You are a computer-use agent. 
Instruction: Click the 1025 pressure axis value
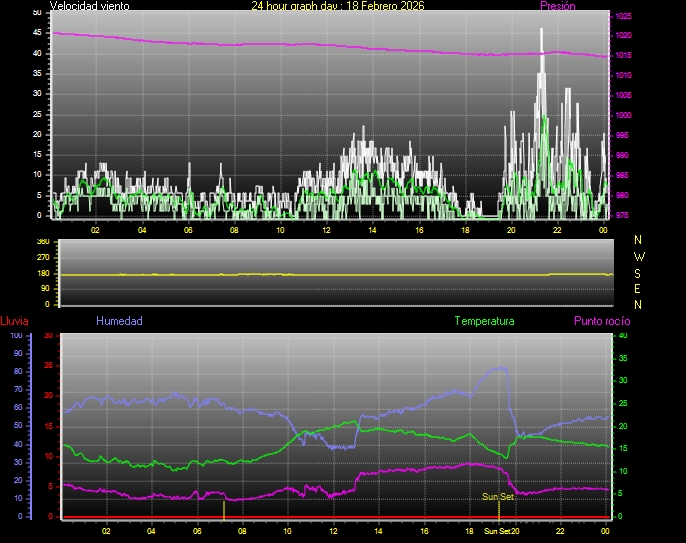tap(623, 17)
